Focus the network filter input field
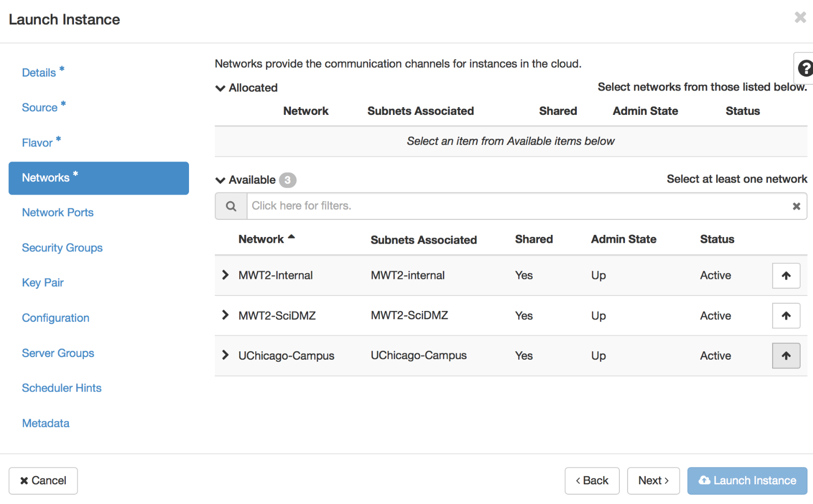This screenshot has height=504, width=813. click(518, 206)
